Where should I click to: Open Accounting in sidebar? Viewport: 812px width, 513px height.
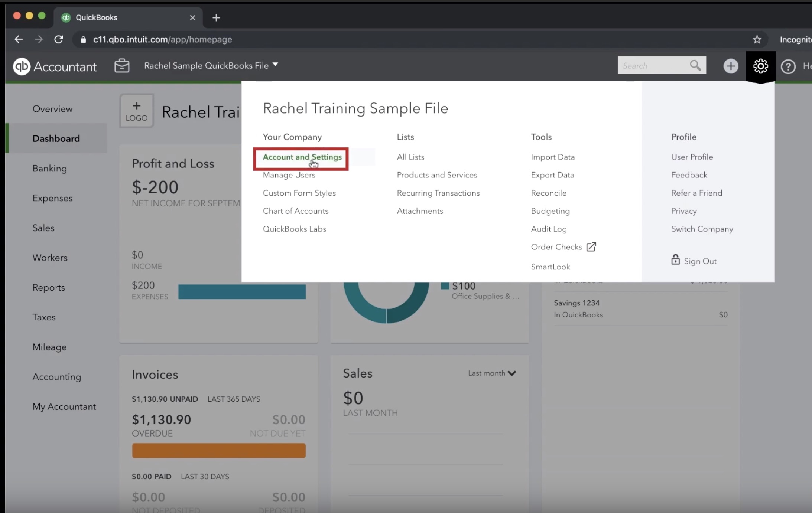56,377
